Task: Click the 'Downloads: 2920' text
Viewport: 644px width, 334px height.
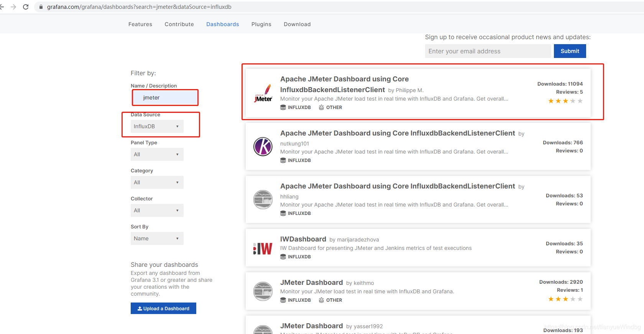Action: click(x=561, y=282)
